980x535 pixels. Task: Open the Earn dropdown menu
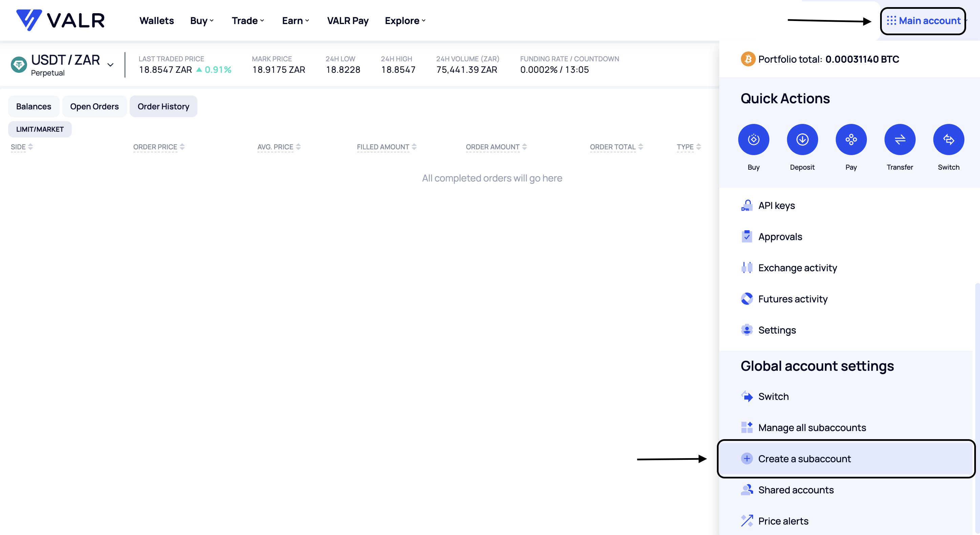(x=295, y=21)
